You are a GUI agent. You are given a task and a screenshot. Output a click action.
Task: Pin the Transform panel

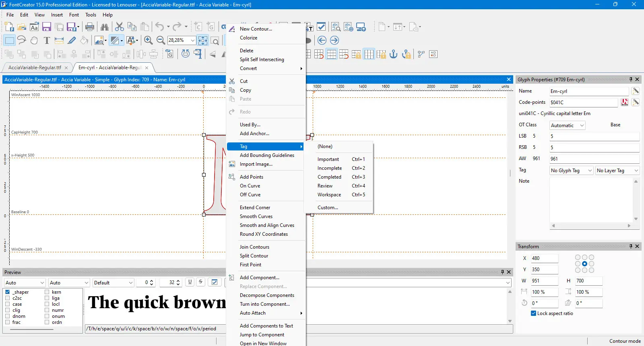tap(631, 246)
